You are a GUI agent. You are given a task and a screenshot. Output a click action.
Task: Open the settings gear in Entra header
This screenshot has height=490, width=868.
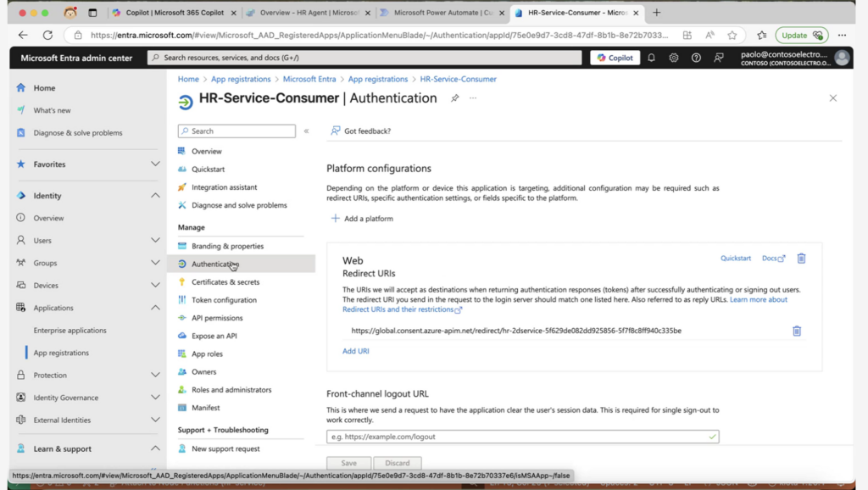coord(674,58)
